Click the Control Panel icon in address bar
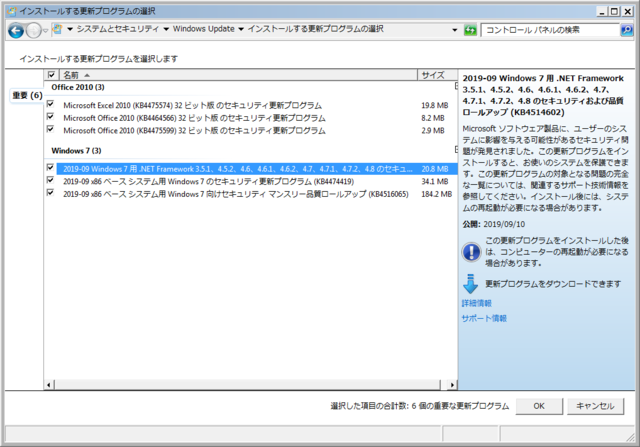 coord(57,29)
